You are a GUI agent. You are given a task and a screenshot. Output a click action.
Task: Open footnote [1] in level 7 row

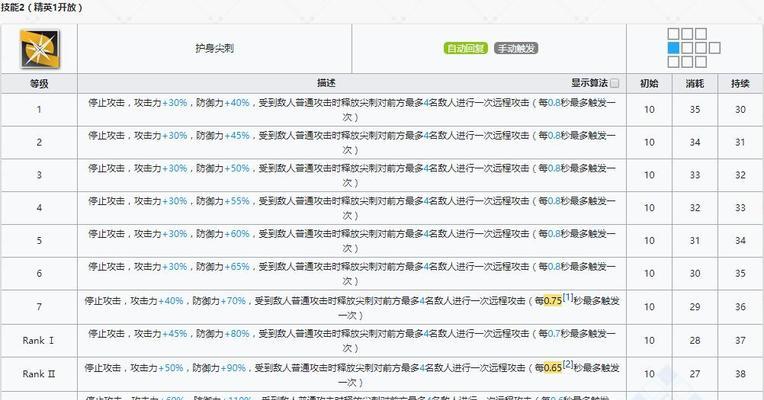coord(568,297)
